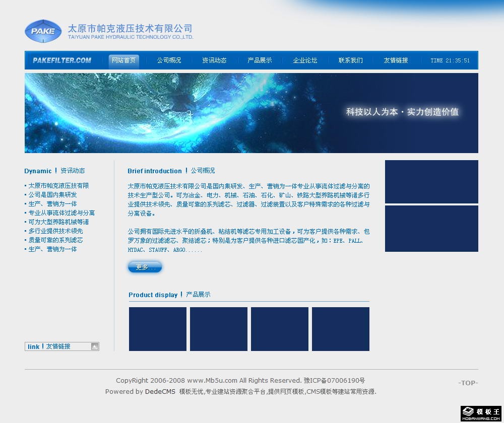This screenshot has width=504, height=423.
Task: Click the TIME clock display in navbar
Action: pos(450,60)
